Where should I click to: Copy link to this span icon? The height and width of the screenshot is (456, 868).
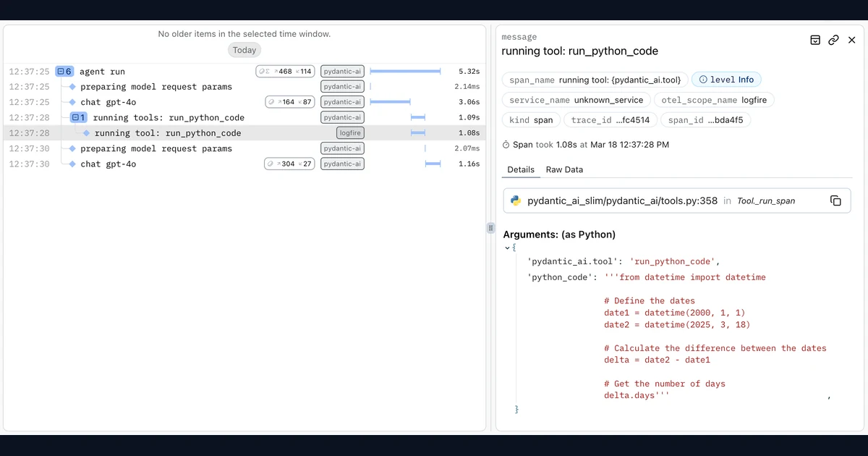point(833,40)
